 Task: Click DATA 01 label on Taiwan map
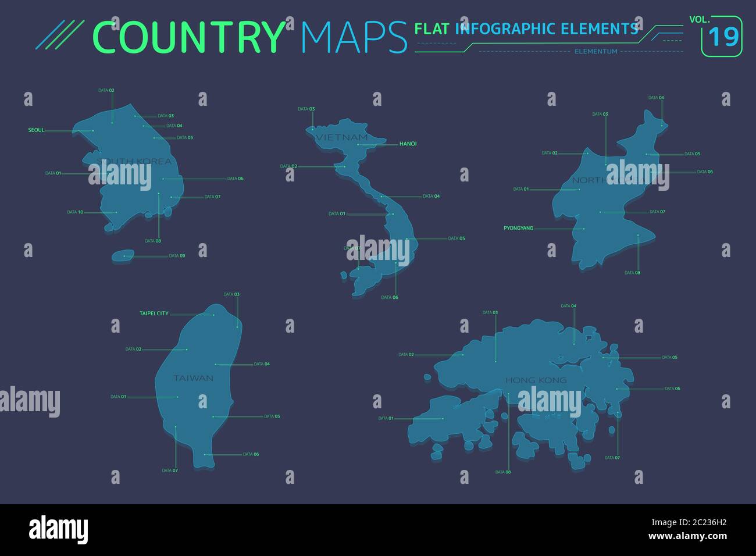click(x=119, y=397)
